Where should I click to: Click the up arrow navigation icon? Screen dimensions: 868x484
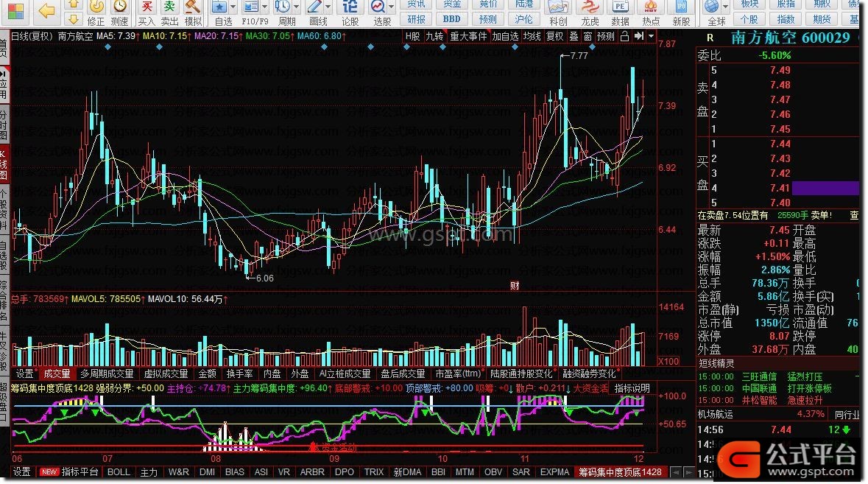tap(73, 5)
